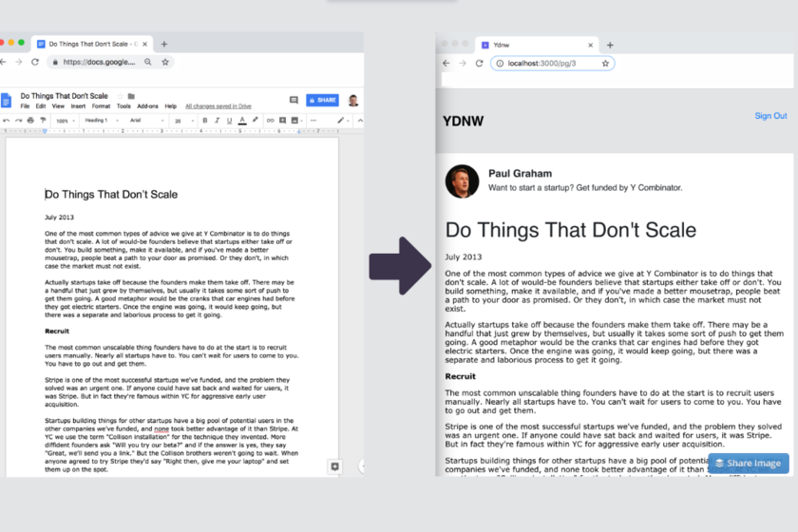Viewport: 798px width, 532px height.
Task: Click the Share Image button
Action: click(x=749, y=464)
